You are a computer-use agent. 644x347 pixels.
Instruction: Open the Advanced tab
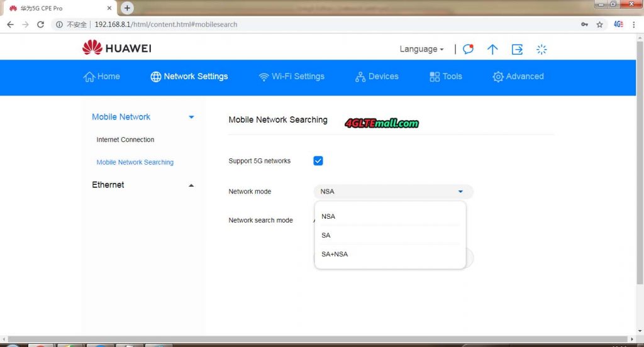click(518, 77)
